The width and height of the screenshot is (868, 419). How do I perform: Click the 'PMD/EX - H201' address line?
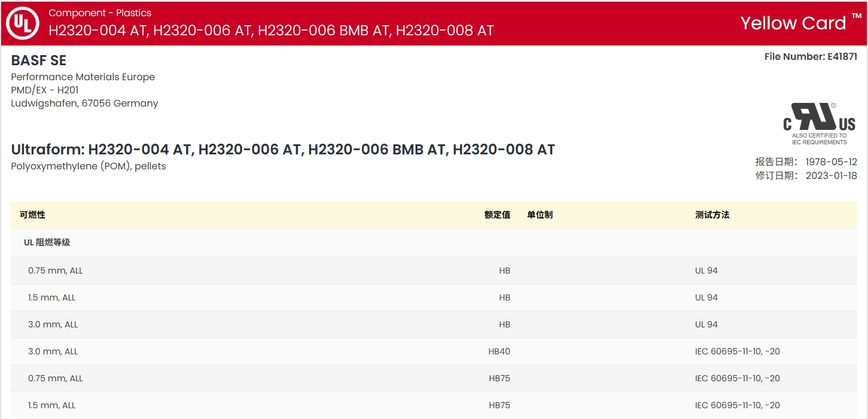tap(45, 90)
